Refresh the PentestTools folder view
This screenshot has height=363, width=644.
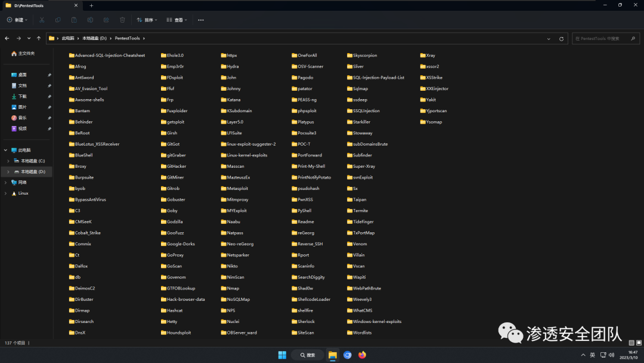coord(561,39)
